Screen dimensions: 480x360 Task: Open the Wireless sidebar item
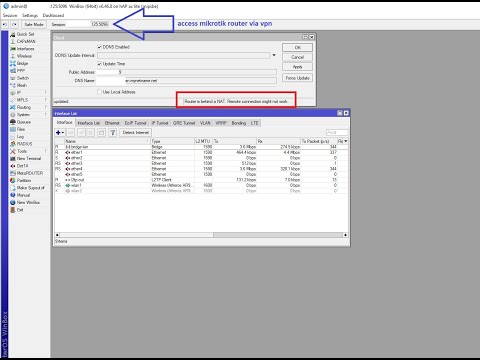(x=24, y=56)
